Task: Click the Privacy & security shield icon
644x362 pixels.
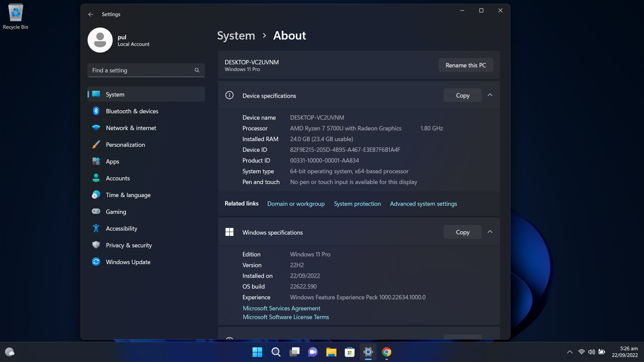Action: pos(96,245)
